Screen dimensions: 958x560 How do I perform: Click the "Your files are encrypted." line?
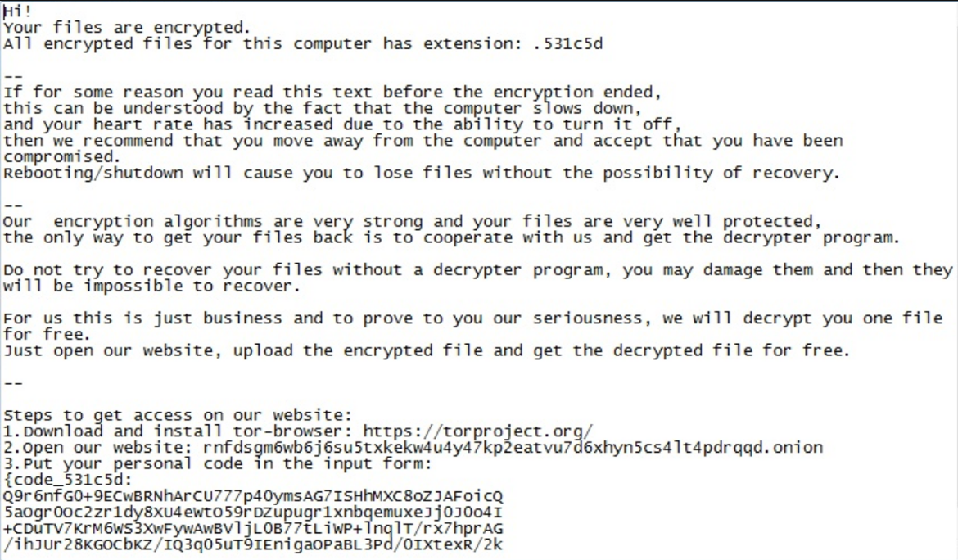pyautogui.click(x=127, y=28)
